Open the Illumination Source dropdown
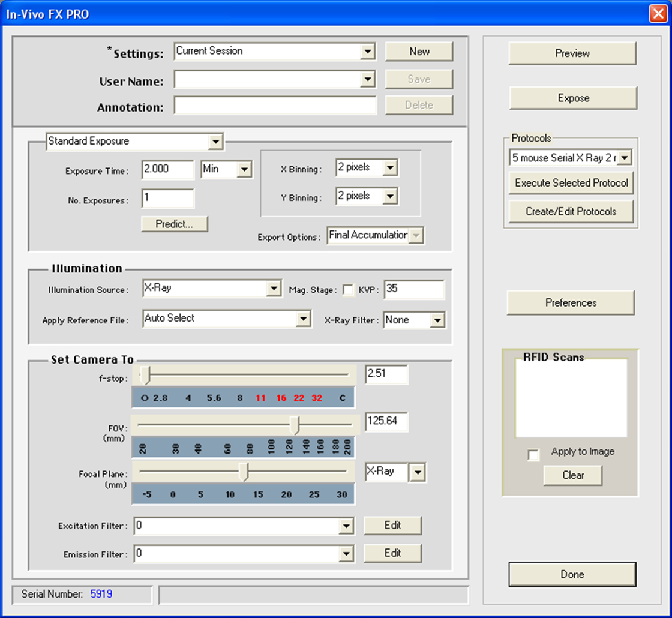Image resolution: width=672 pixels, height=618 pixels. pos(274,289)
